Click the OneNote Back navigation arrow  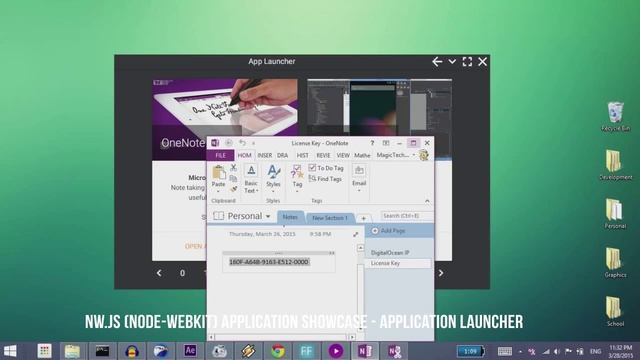point(229,143)
